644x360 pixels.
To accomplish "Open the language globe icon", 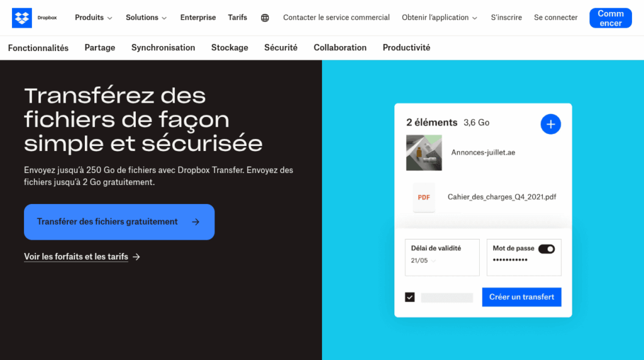I will pyautogui.click(x=265, y=18).
